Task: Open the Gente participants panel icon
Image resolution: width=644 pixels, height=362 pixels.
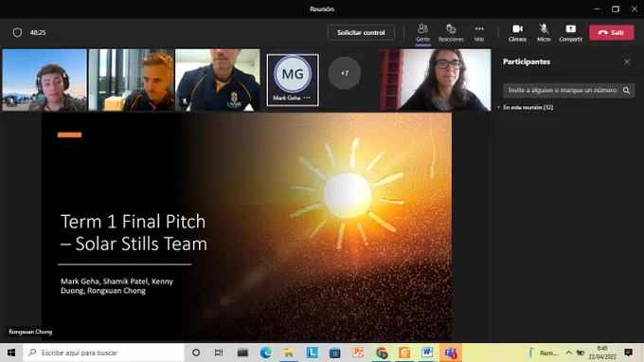Action: [x=422, y=32]
